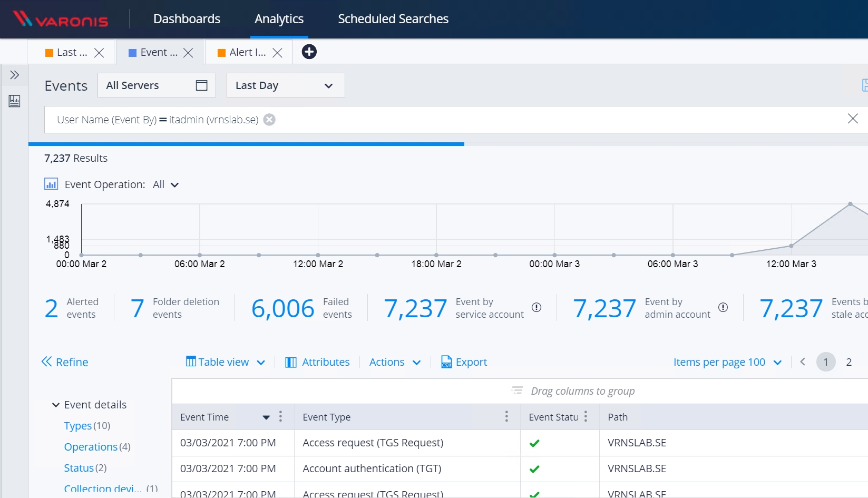Remove the itadmin user filter chip

(x=269, y=120)
